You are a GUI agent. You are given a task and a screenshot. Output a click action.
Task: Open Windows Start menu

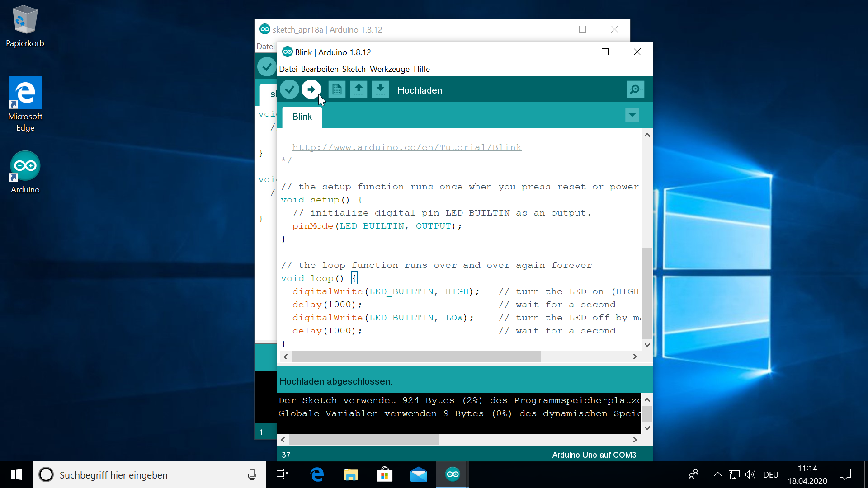tap(16, 474)
